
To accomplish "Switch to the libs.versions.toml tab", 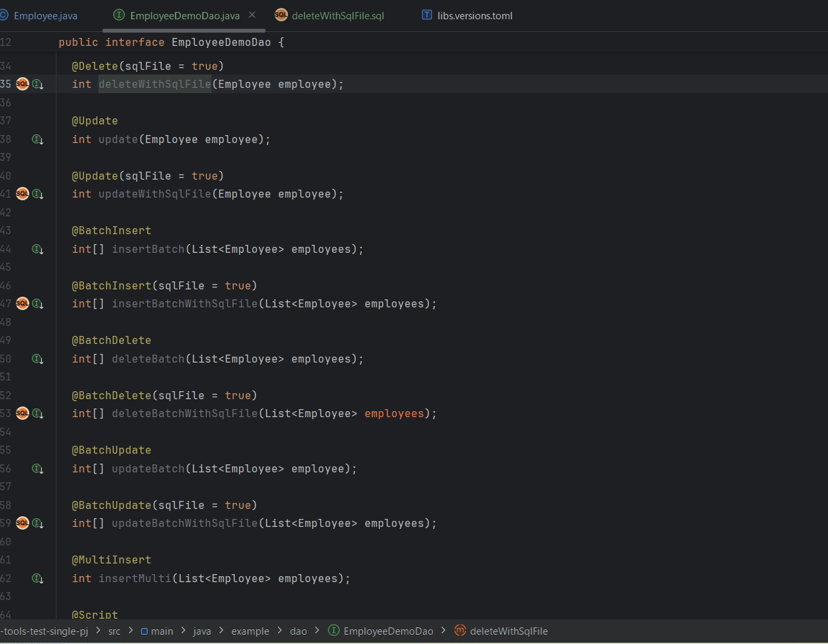I will point(468,15).
